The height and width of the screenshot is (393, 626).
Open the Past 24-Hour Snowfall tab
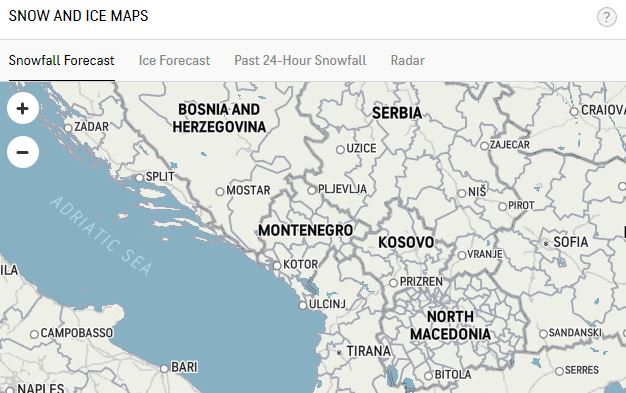coord(300,60)
